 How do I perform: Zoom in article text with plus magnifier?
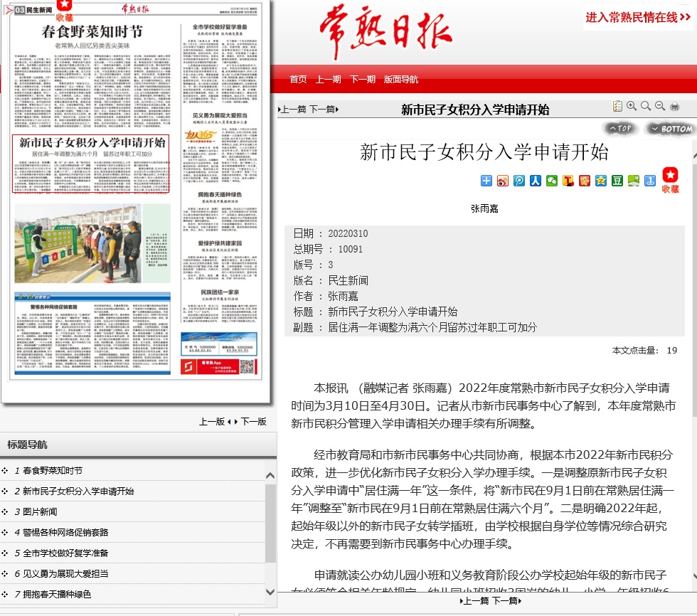pyautogui.click(x=632, y=106)
